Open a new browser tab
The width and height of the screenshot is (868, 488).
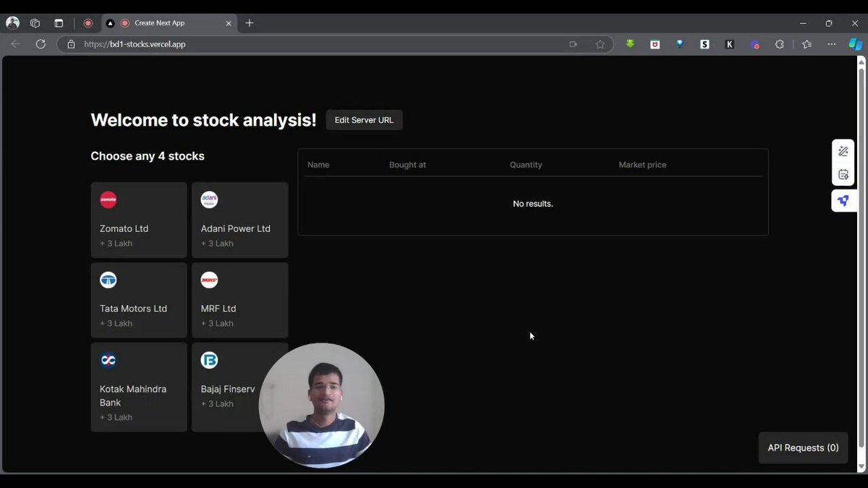click(x=250, y=23)
